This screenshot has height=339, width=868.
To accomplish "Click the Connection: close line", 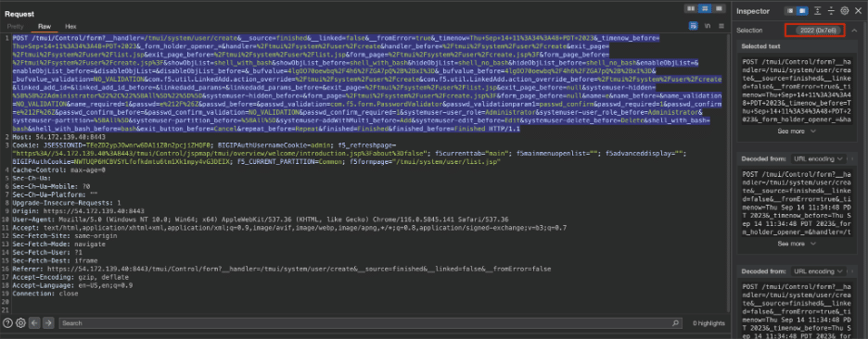I will click(45, 294).
